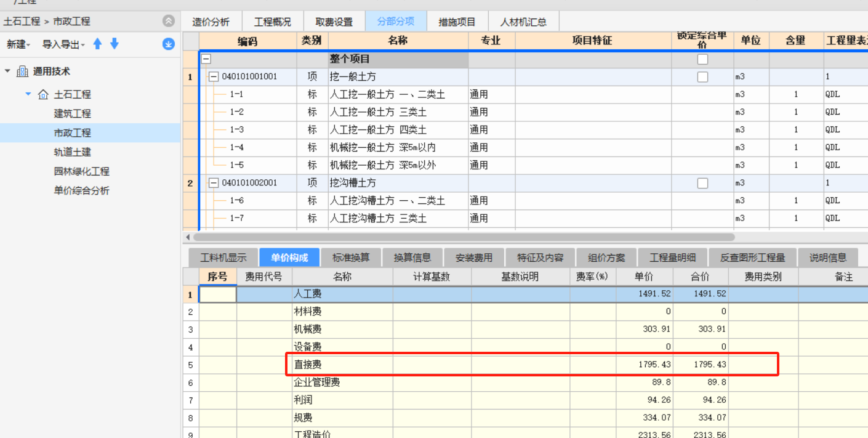The height and width of the screenshot is (438, 868).
Task: Open the 措施项目 tab
Action: tap(457, 22)
